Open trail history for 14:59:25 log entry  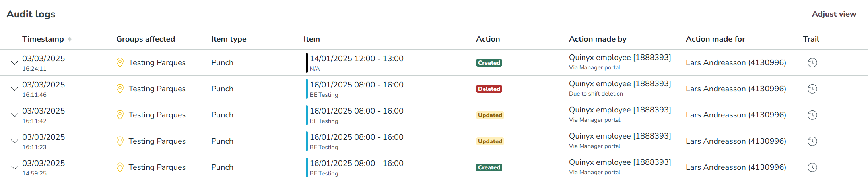pyautogui.click(x=812, y=167)
